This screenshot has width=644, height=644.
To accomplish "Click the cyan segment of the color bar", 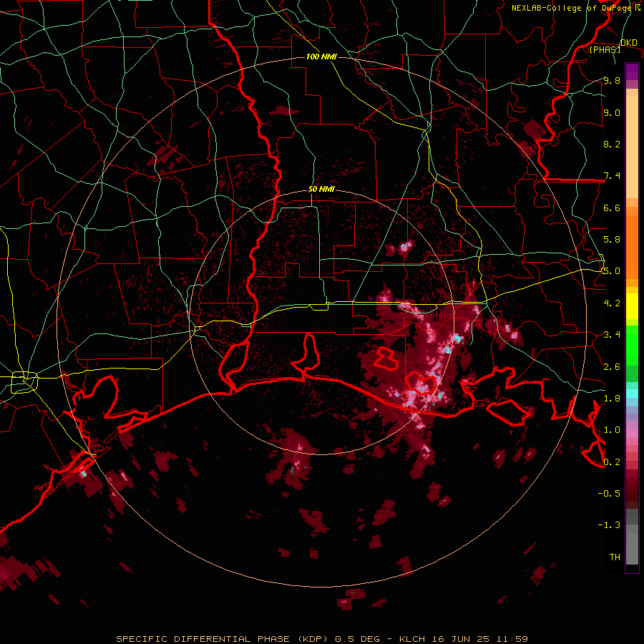I will 632,394.
